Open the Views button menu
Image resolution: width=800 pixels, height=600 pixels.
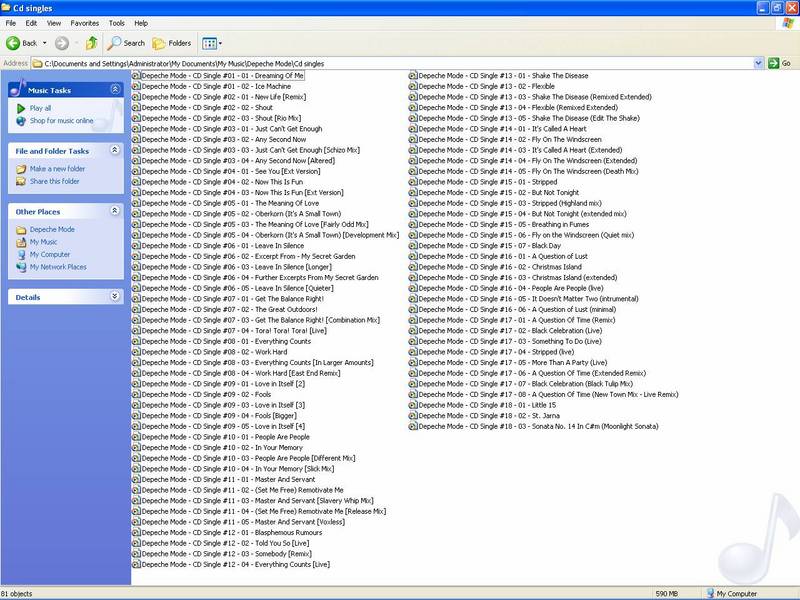coord(212,43)
